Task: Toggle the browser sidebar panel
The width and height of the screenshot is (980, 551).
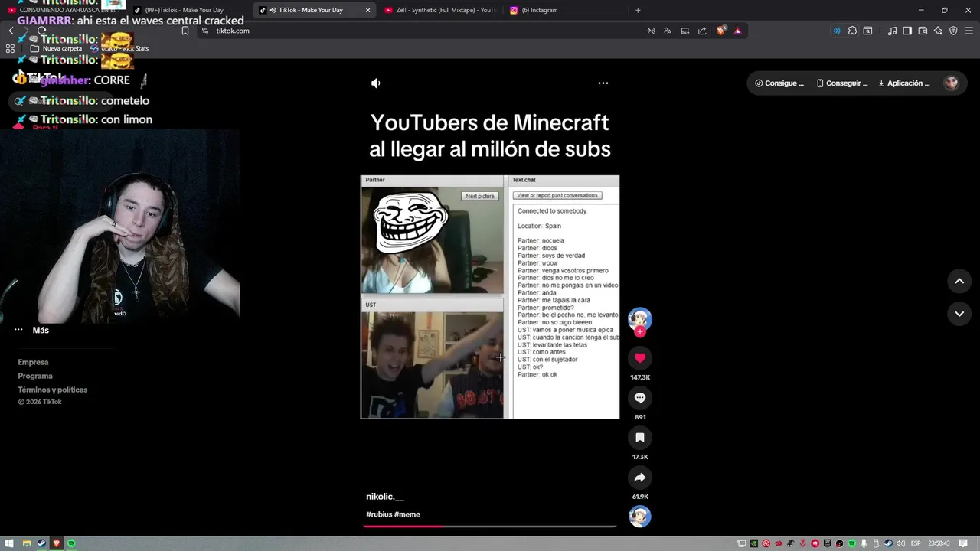Action: [x=907, y=31]
